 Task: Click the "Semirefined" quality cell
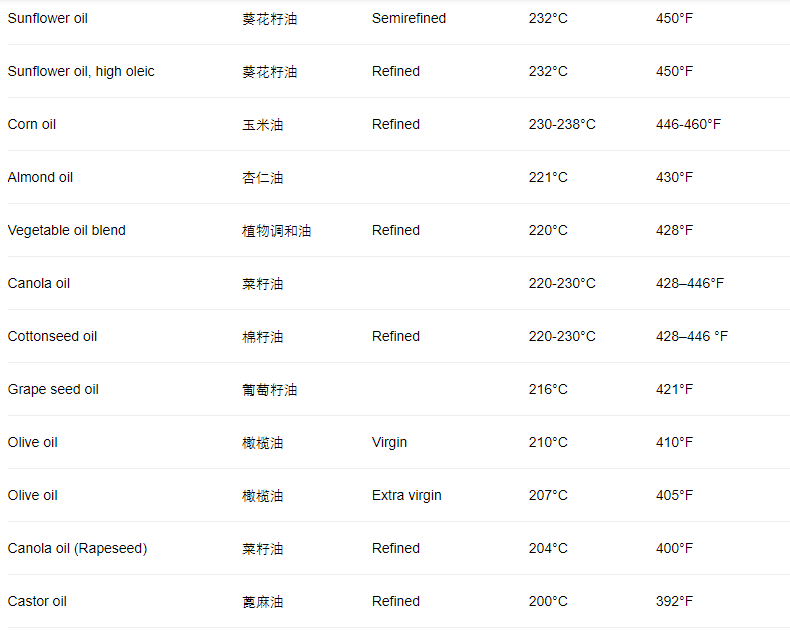coord(409,18)
